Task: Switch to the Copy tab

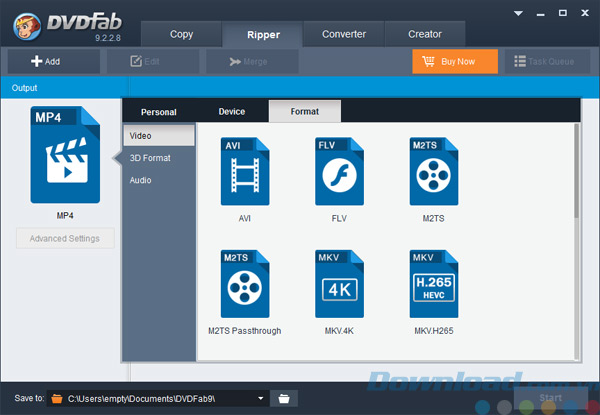Action: click(x=181, y=34)
